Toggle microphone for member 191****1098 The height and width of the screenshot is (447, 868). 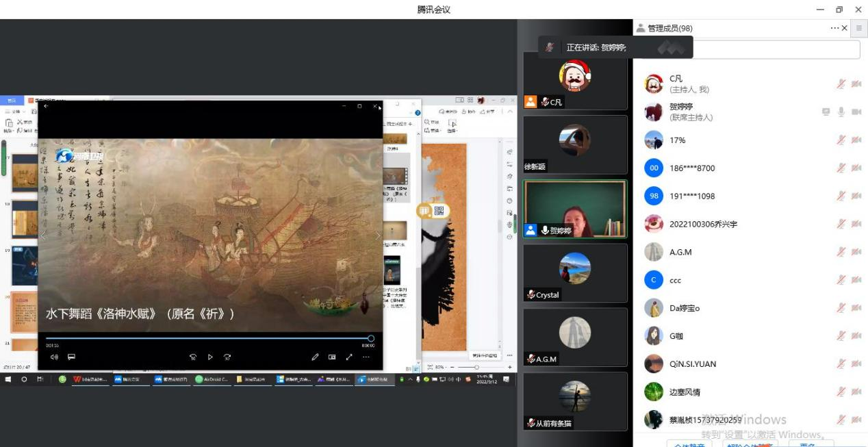841,196
